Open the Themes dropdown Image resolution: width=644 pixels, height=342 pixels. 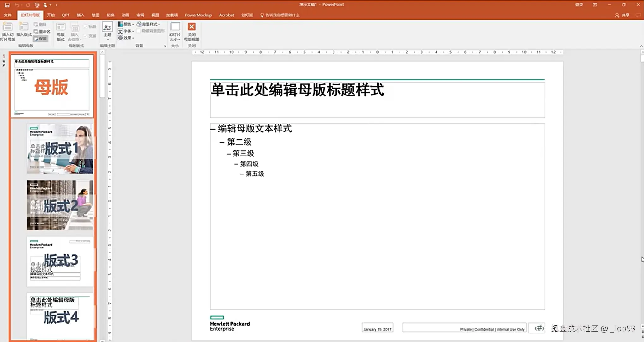[x=107, y=31]
